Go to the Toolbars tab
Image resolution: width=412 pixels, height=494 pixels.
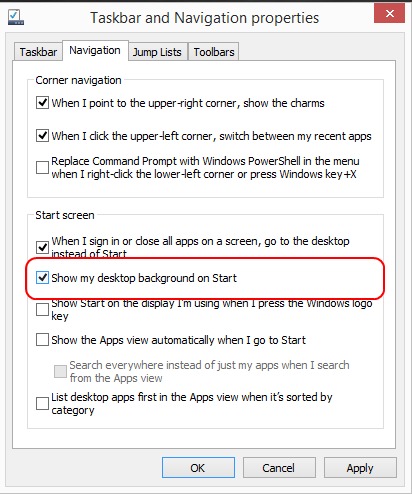pos(214,52)
